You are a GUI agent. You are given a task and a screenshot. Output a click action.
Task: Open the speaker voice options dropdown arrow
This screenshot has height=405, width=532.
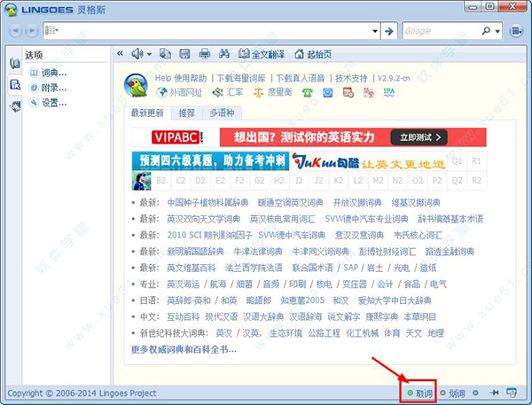(x=149, y=54)
